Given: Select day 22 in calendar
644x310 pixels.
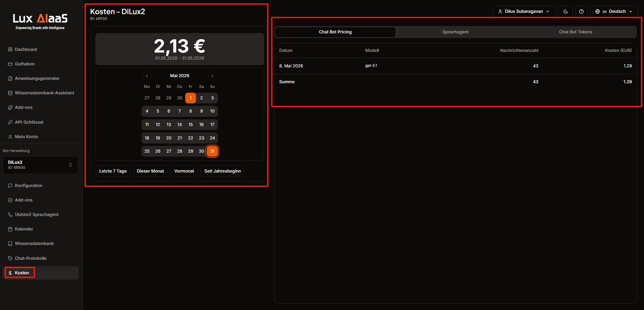Looking at the screenshot, I should (x=191, y=138).
